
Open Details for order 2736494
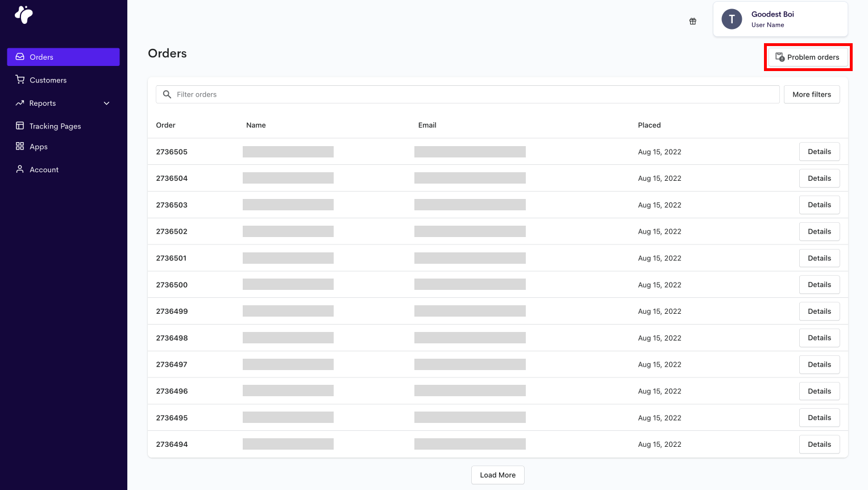tap(819, 445)
